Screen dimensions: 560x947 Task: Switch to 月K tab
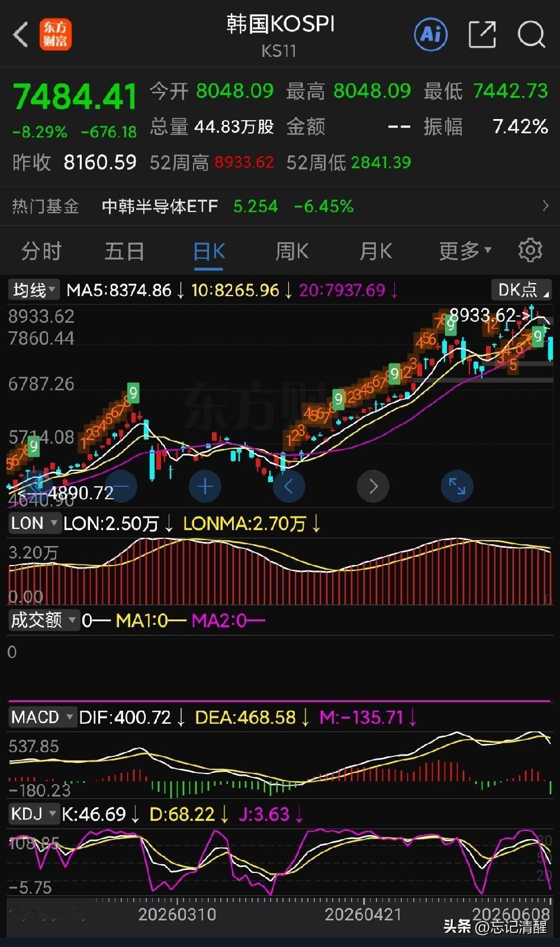click(x=376, y=251)
